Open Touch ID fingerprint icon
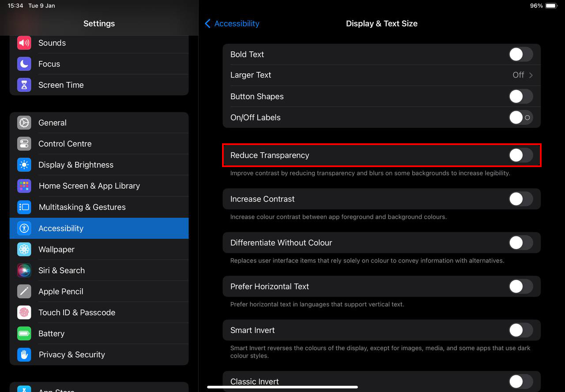 24,313
